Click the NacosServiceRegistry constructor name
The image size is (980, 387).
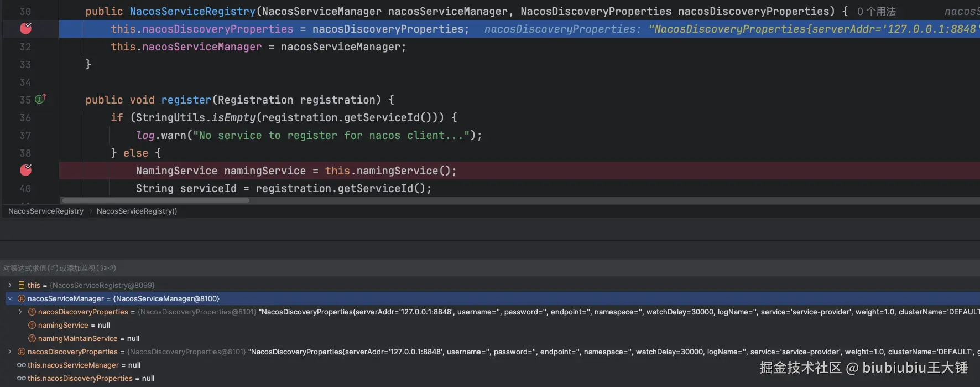[x=192, y=11]
